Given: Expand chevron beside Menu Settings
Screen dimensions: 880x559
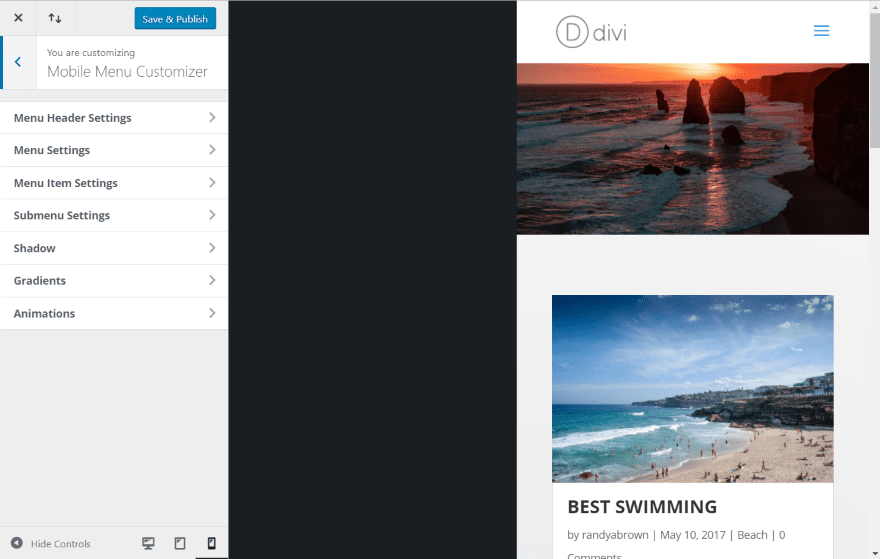Looking at the screenshot, I should (212, 150).
